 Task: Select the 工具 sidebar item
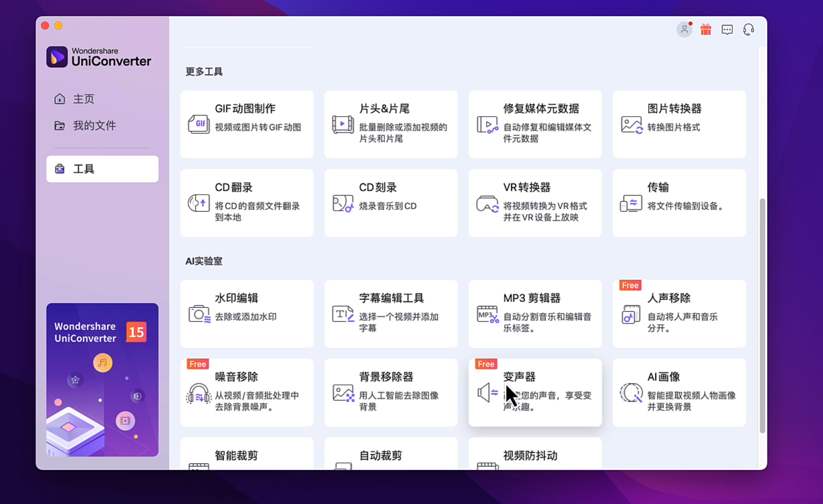click(102, 169)
